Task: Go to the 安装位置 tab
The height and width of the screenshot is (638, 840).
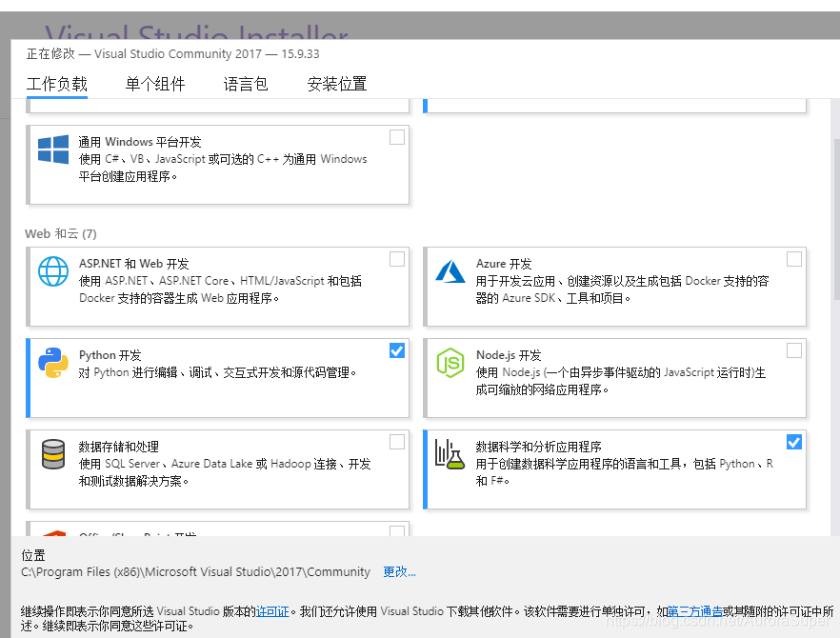Action: [x=337, y=84]
